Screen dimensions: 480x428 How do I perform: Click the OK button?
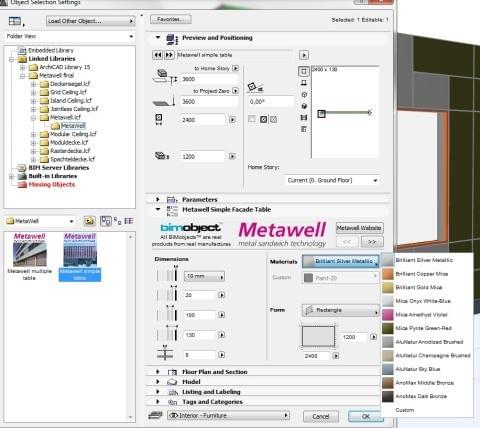click(365, 416)
